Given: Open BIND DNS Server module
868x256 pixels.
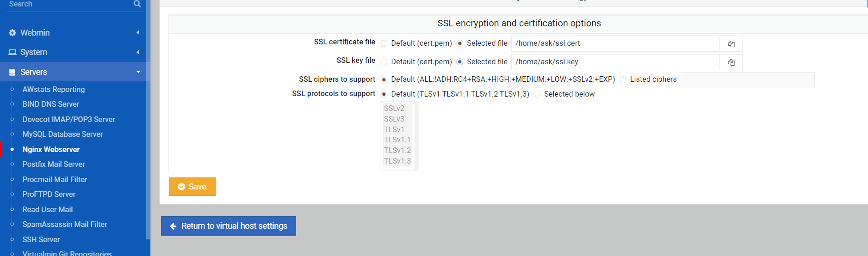Looking at the screenshot, I should point(51,104).
